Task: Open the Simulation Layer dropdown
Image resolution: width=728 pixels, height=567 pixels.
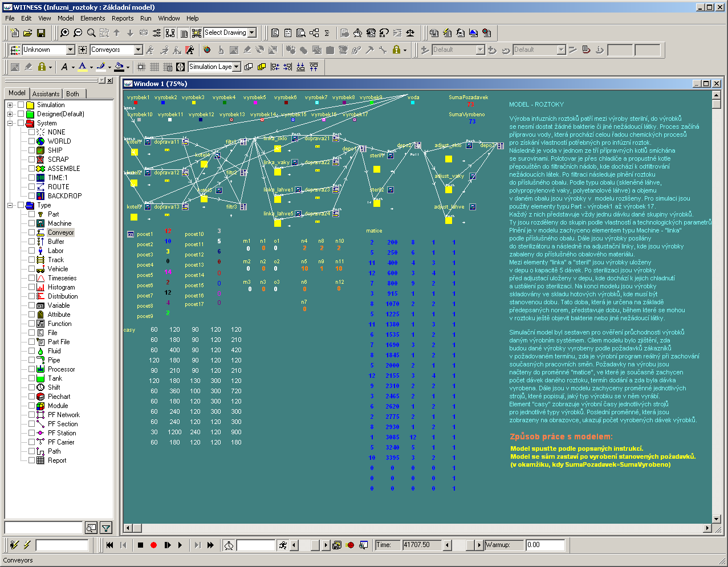Action: [237, 67]
